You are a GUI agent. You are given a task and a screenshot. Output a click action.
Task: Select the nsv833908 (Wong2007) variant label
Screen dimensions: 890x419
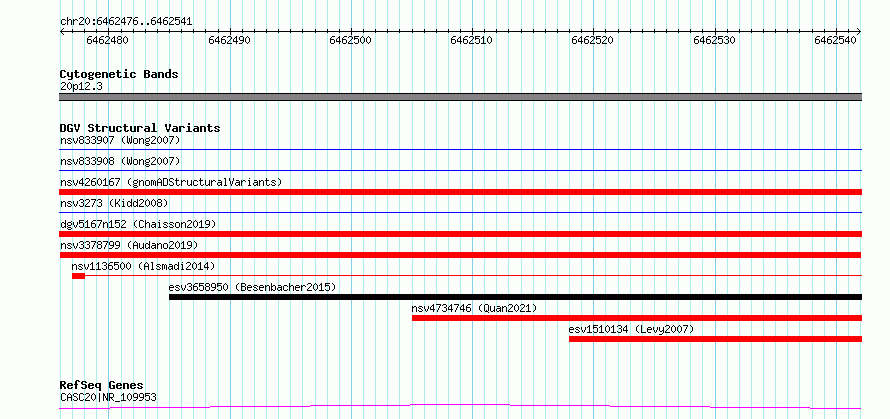pos(120,161)
